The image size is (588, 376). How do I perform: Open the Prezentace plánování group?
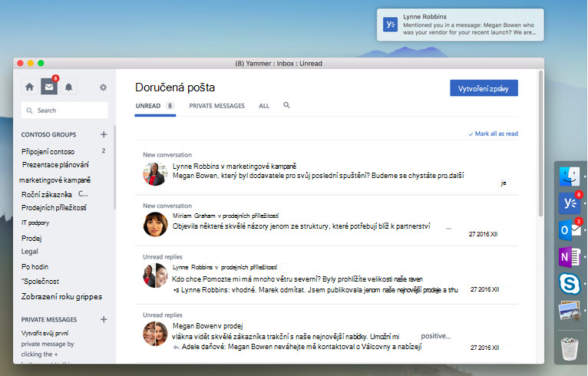tap(55, 164)
